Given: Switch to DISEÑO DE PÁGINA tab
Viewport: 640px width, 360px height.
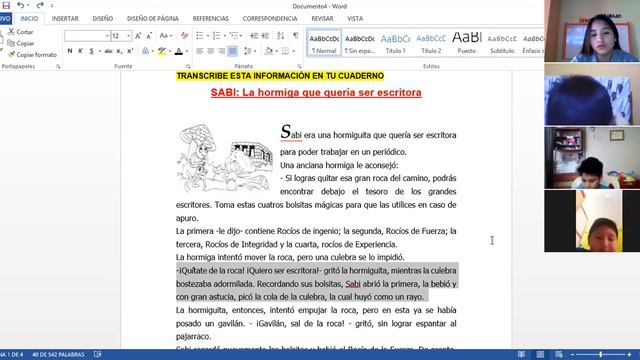Looking at the screenshot, I should (153, 19).
